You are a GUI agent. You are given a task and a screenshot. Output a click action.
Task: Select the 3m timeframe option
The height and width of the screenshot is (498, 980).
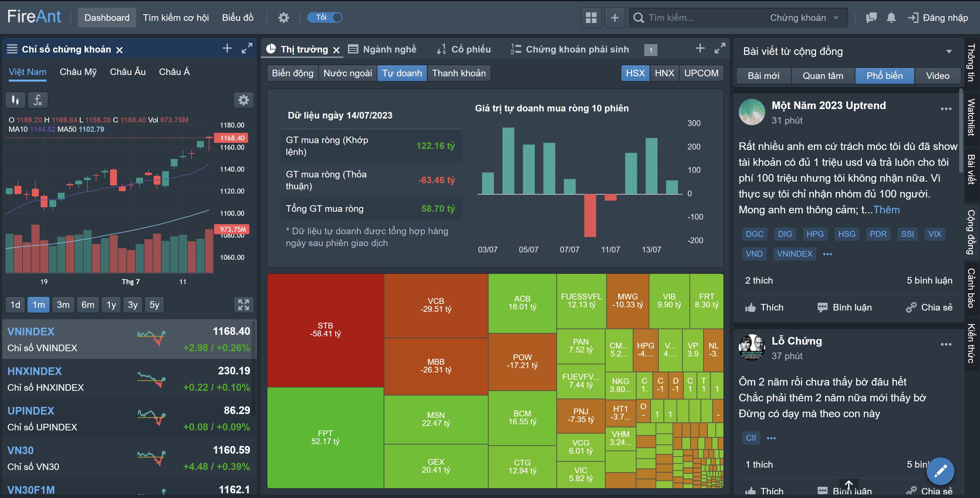63,305
